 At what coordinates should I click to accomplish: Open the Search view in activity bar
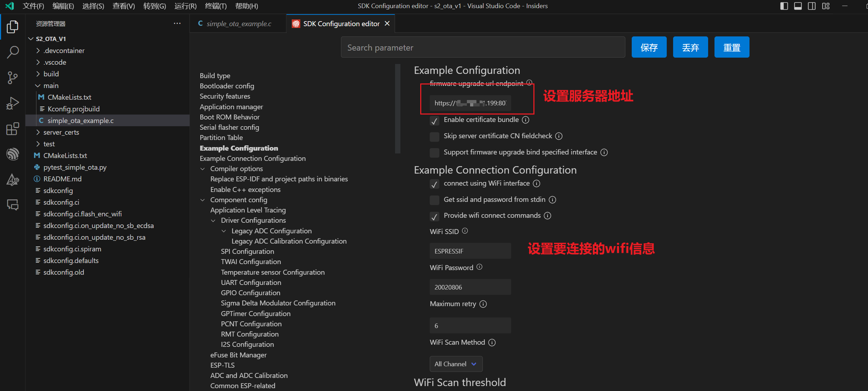[13, 52]
